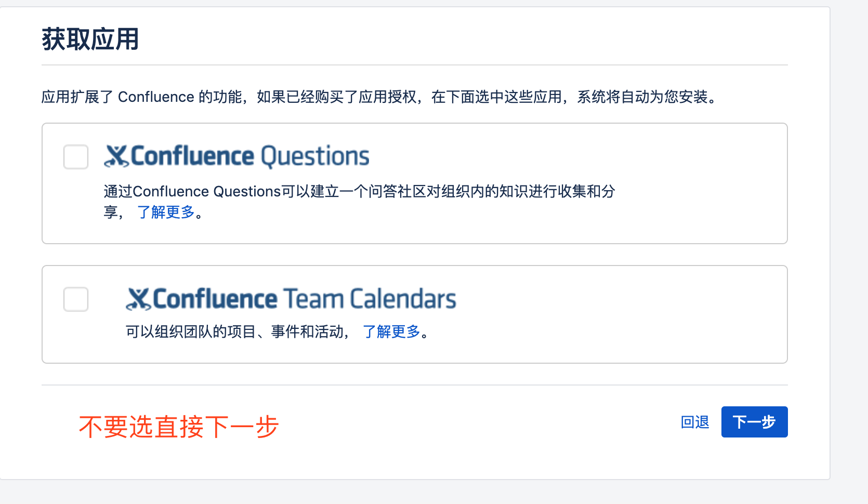Viewport: 868px width, 504px height.
Task: Click the "Team Calendars" words in the second logo
Action: pyautogui.click(x=370, y=299)
